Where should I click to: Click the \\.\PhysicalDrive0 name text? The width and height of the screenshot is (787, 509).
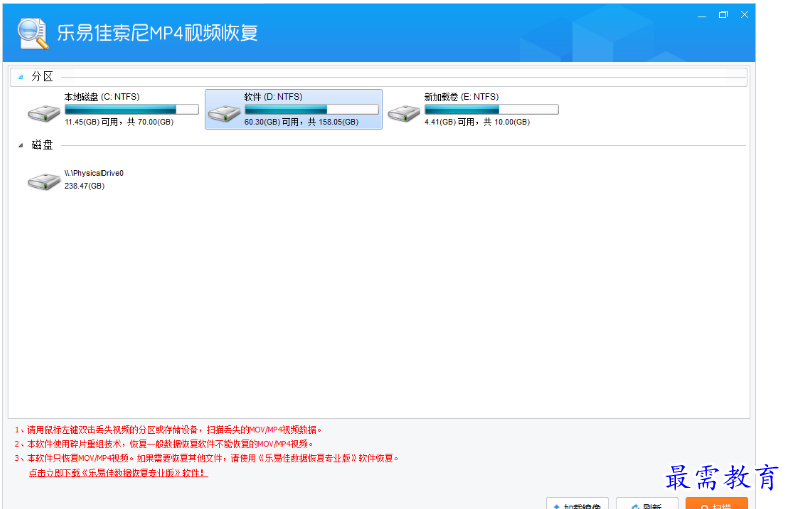[x=94, y=173]
